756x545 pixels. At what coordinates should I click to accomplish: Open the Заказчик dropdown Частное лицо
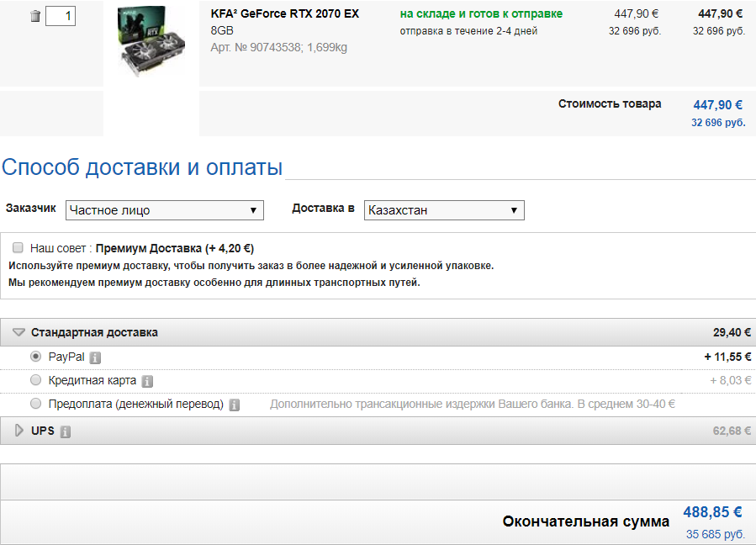pos(165,210)
